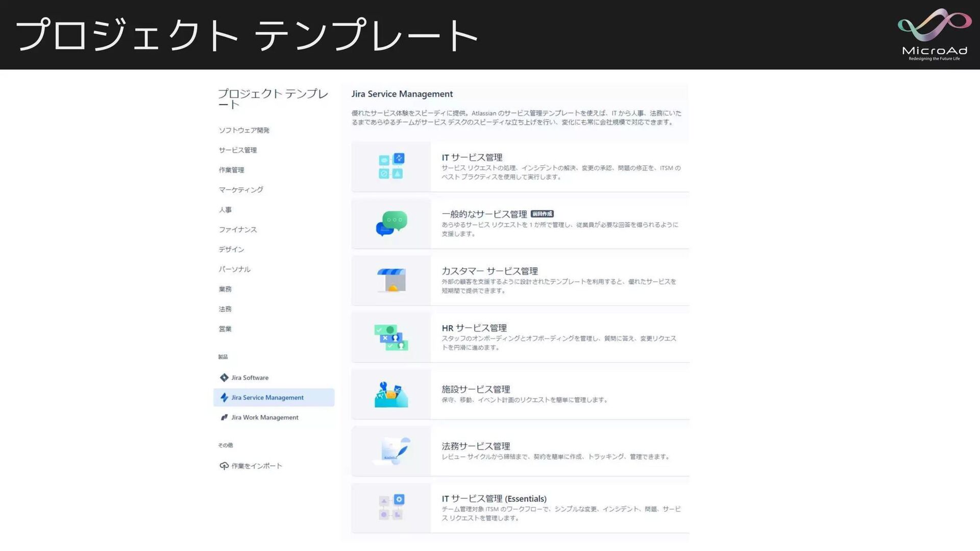Select the サービス管理 category
Viewport: 980px width, 551px height.
click(x=238, y=150)
